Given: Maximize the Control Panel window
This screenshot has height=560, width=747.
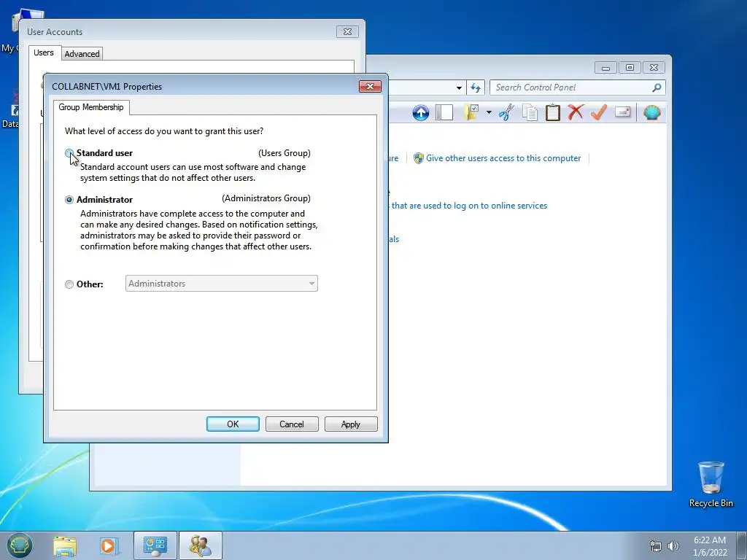Looking at the screenshot, I should tap(630, 68).
